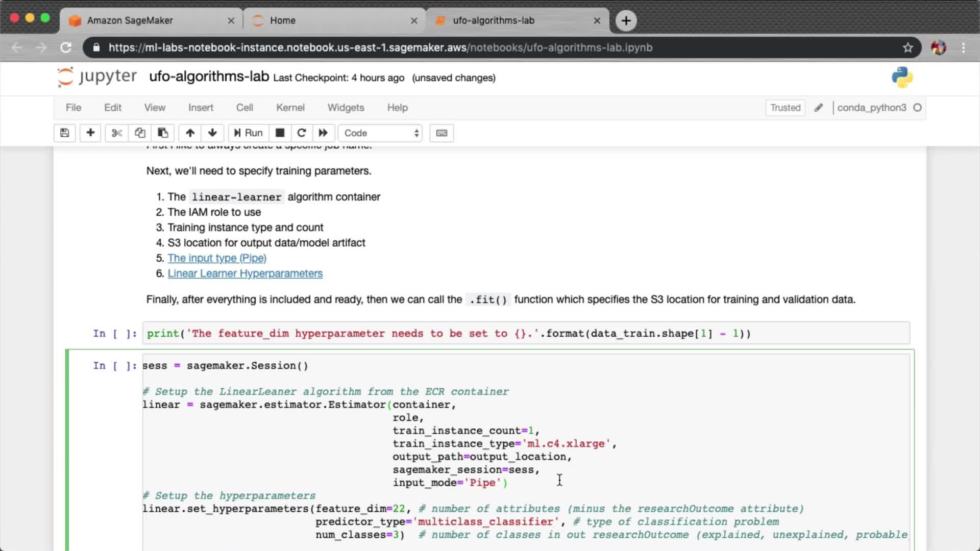Open the command palette keyboard icon
Image resolution: width=980 pixels, height=551 pixels.
pos(442,133)
